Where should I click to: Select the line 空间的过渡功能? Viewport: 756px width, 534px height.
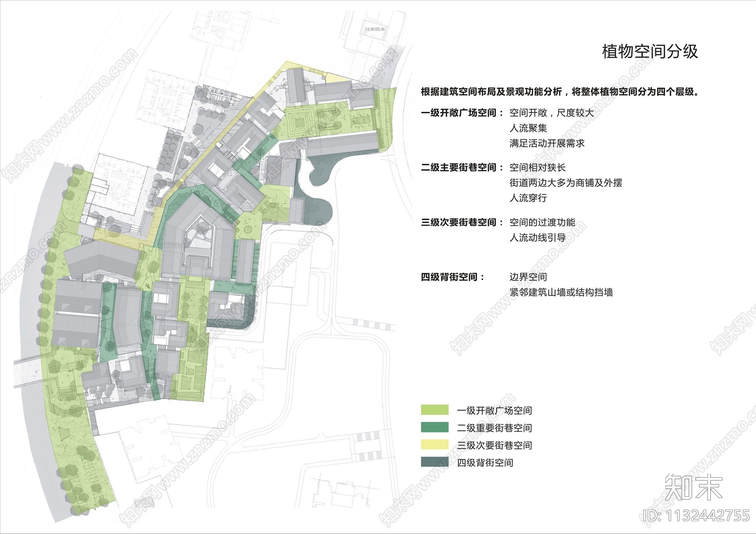pyautogui.click(x=542, y=222)
